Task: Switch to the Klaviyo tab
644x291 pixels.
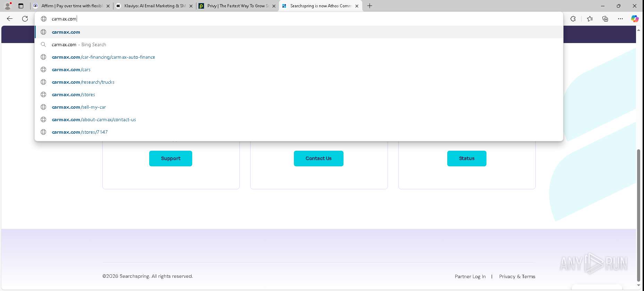Action: click(154, 6)
